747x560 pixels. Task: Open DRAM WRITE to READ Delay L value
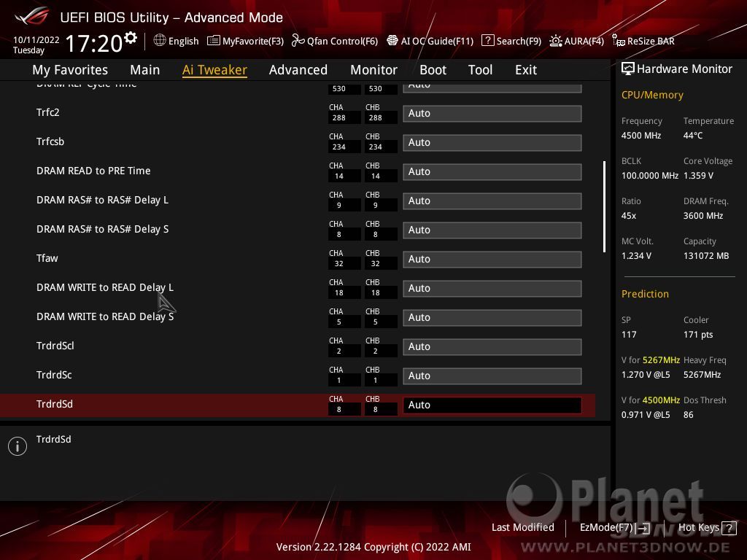pos(492,288)
